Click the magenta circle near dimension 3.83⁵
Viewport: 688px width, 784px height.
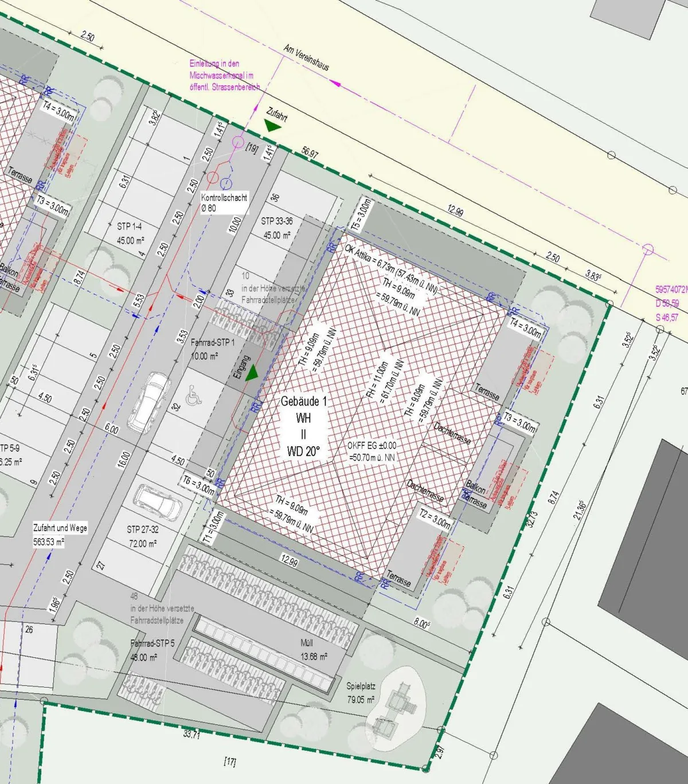click(648, 249)
